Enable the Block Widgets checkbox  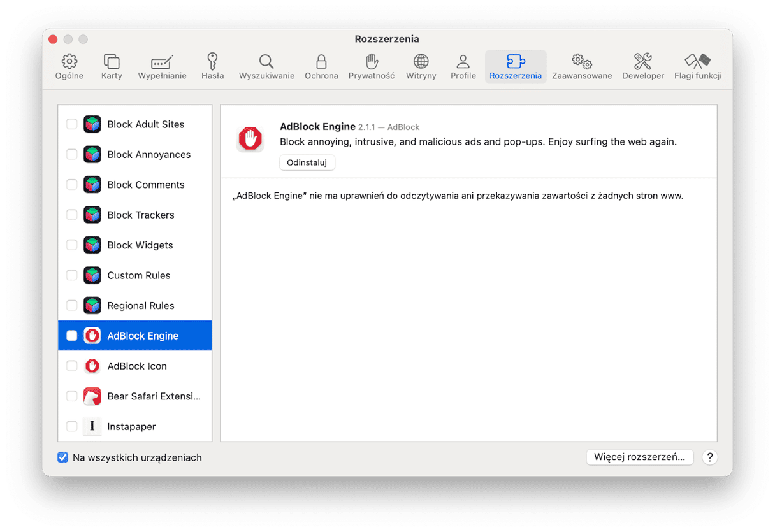pyautogui.click(x=72, y=245)
